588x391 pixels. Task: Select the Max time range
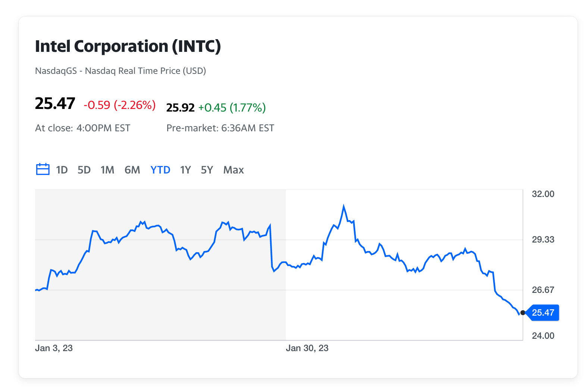234,170
